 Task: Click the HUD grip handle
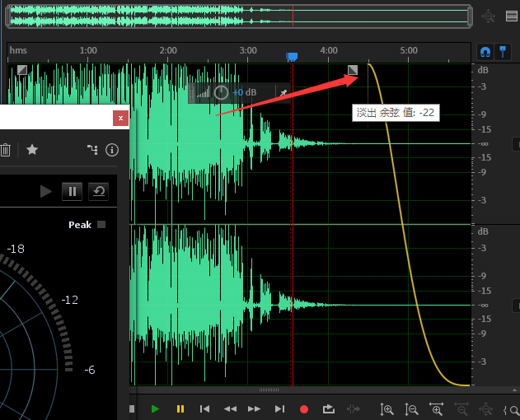tap(191, 93)
